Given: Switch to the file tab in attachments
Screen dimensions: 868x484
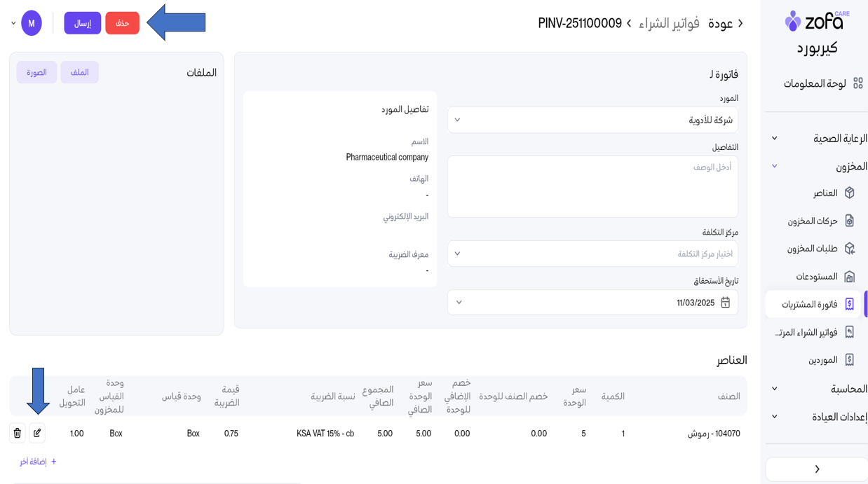Looking at the screenshot, I should point(79,72).
